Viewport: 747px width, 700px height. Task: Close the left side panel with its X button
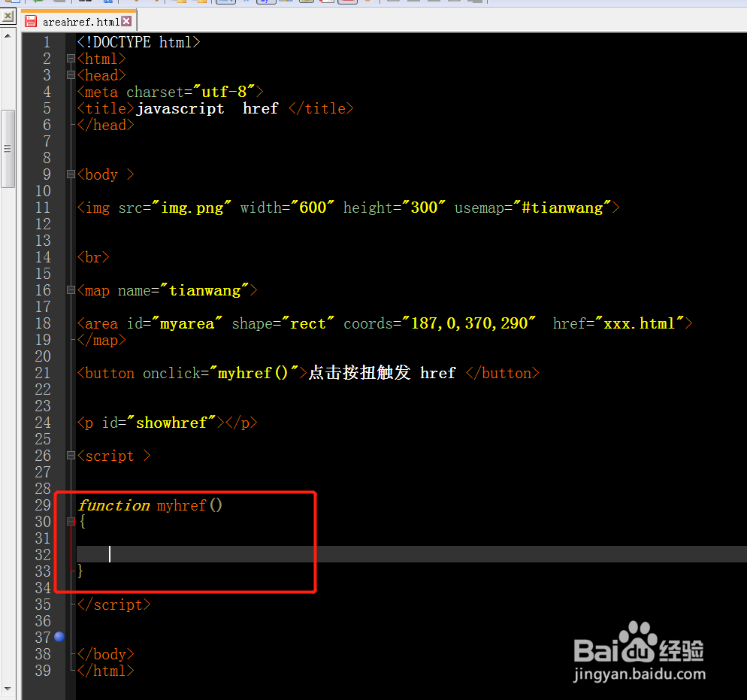[x=8, y=17]
